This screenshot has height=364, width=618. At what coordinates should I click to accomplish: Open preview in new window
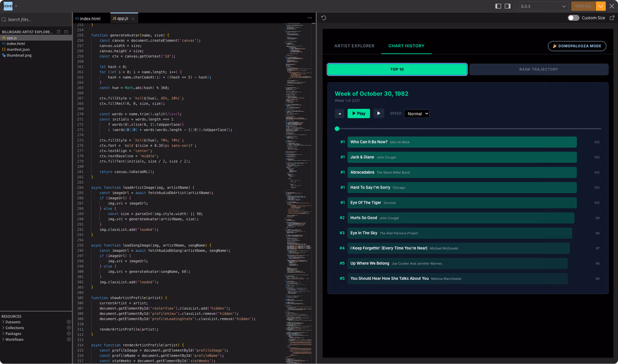point(612,18)
